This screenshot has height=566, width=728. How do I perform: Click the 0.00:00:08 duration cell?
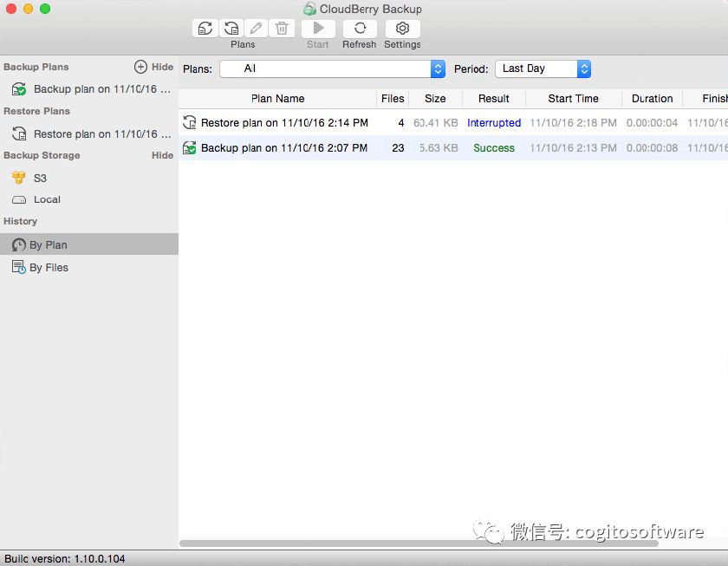(652, 147)
